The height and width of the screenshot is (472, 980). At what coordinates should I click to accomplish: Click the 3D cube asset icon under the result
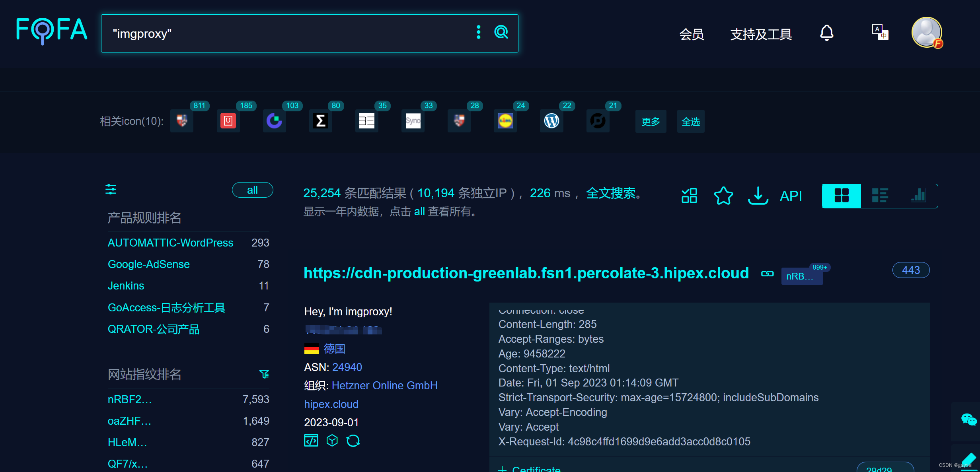[332, 441]
